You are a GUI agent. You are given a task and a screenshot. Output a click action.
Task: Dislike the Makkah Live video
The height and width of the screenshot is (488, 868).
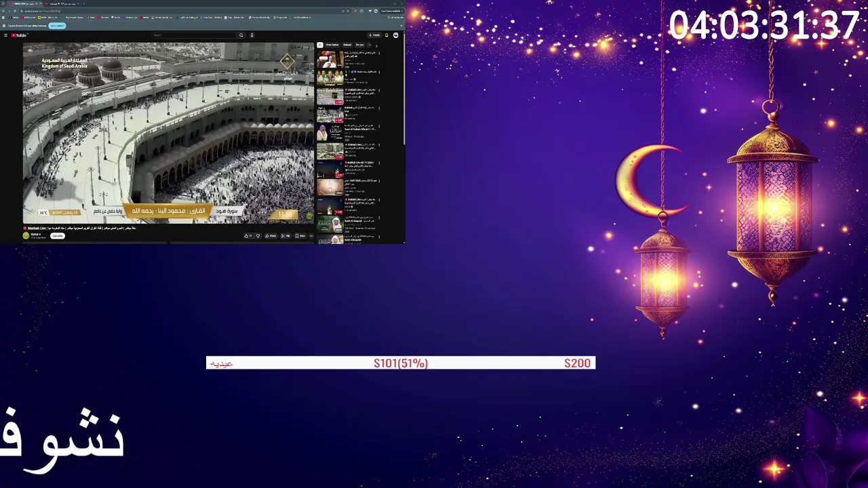pyautogui.click(x=258, y=236)
